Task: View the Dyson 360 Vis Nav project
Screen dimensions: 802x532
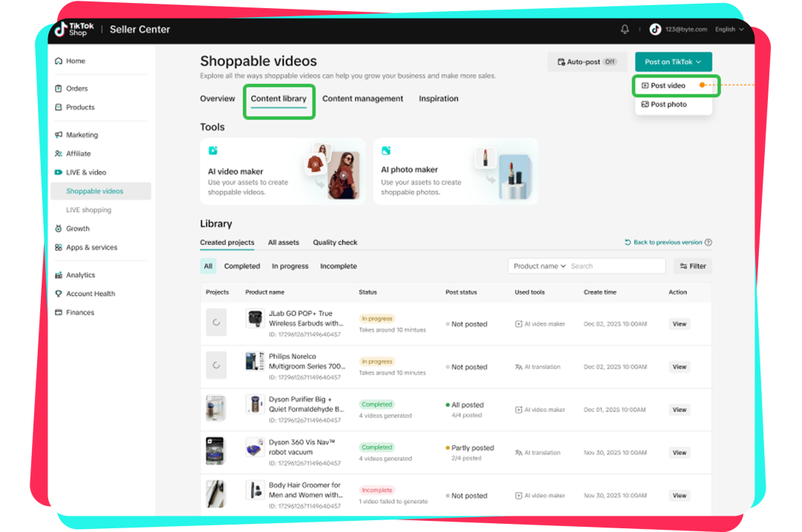Action: tap(679, 452)
